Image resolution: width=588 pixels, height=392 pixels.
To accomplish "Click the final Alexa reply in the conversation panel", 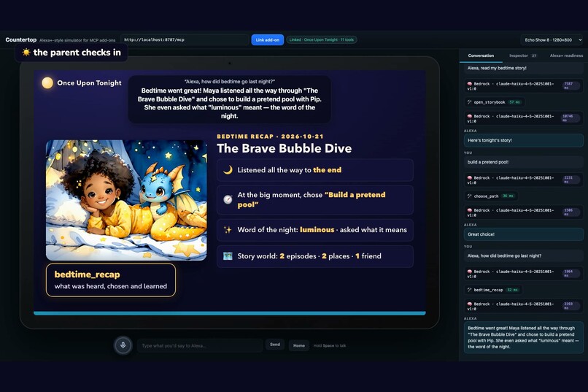I will tap(524, 337).
